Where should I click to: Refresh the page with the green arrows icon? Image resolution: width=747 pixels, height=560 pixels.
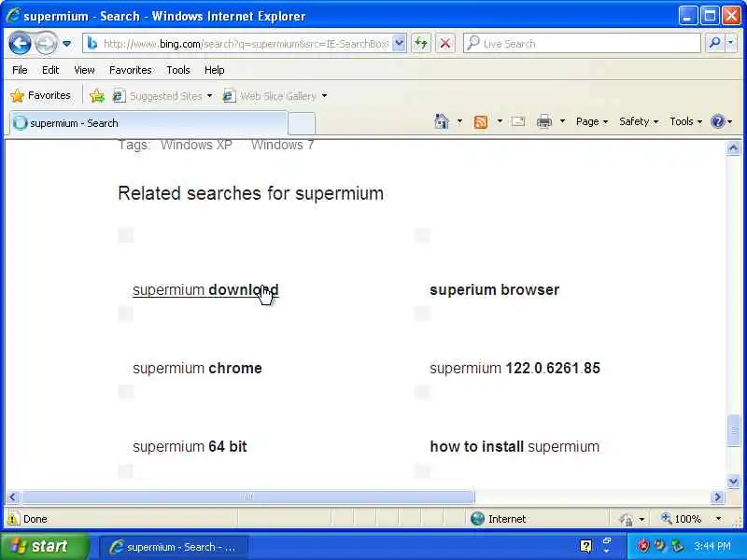coord(421,43)
